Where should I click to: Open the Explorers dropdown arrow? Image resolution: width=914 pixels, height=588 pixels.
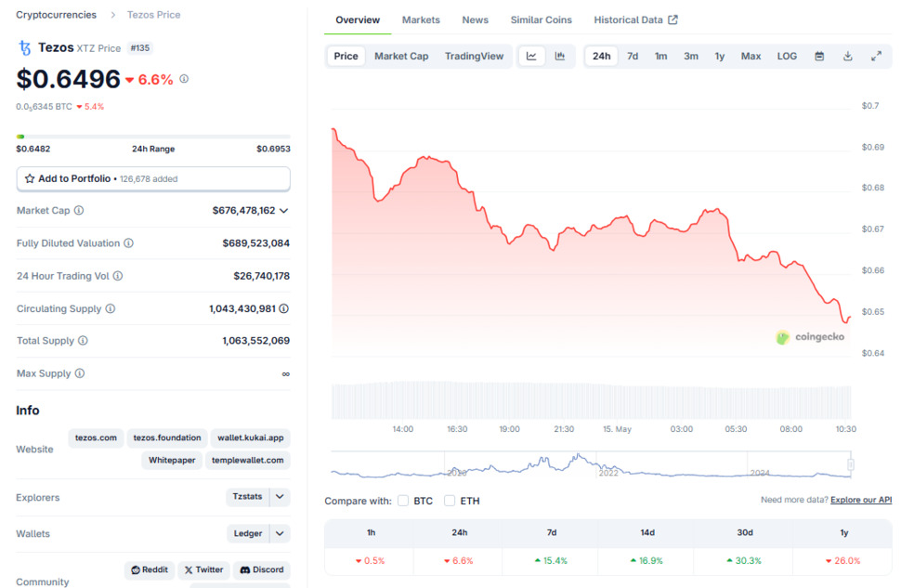click(280, 497)
